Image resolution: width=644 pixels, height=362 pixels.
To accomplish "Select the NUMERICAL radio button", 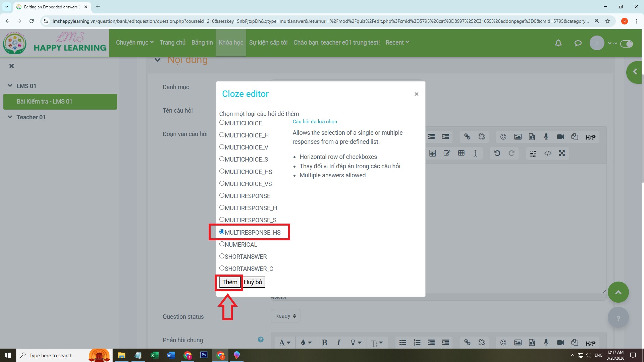I will [x=222, y=244].
